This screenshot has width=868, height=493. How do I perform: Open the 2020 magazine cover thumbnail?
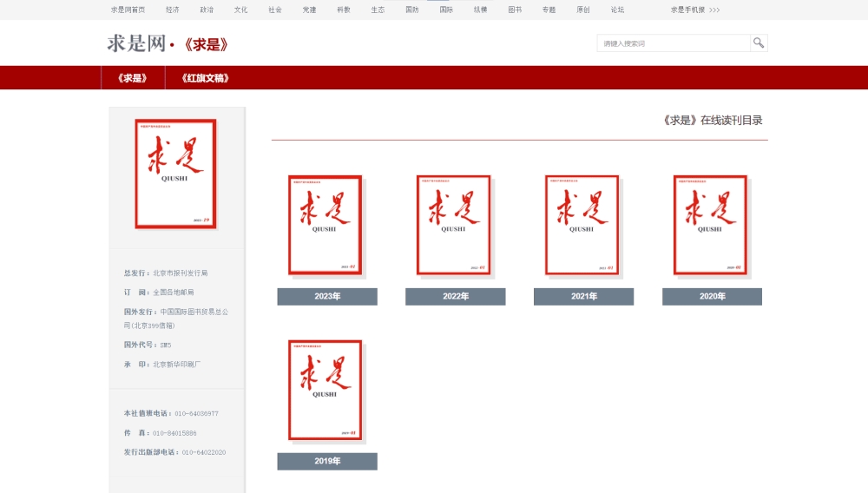pyautogui.click(x=710, y=225)
